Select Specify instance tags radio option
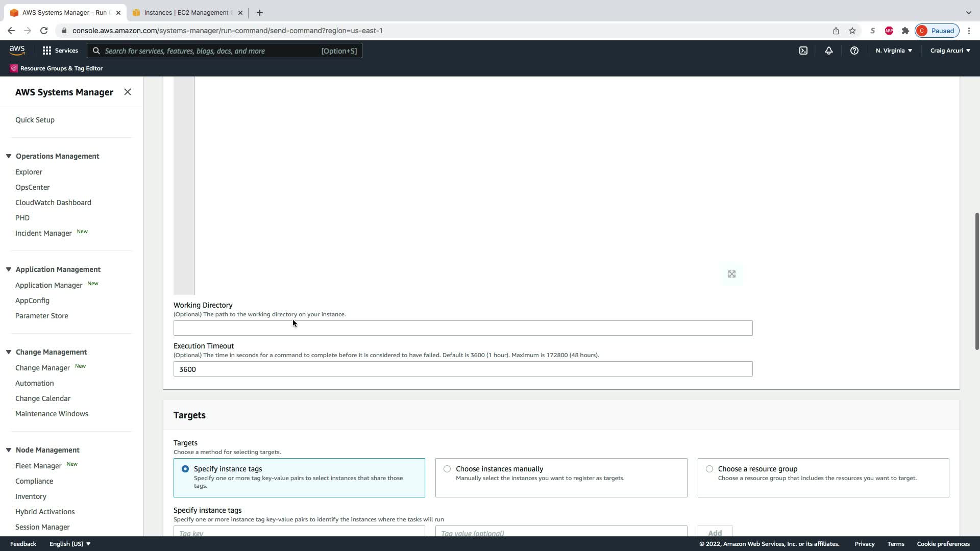 185,469
